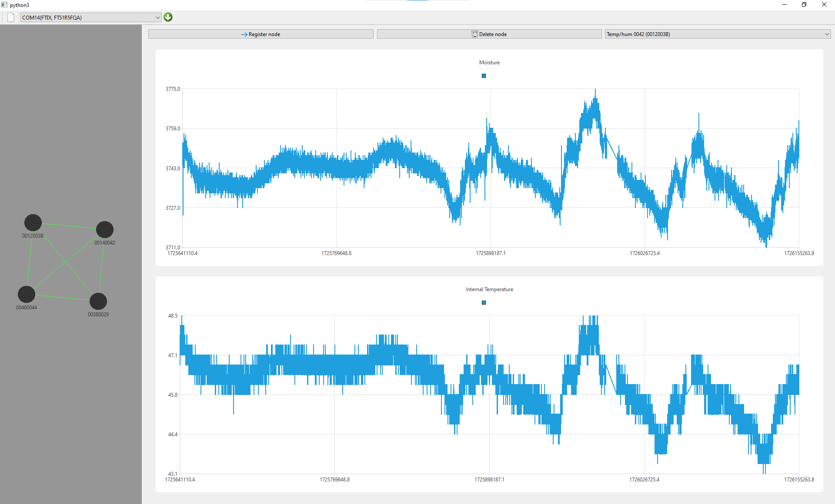
Task: Click temperature y-axis value 47.1
Action: pyautogui.click(x=173, y=355)
